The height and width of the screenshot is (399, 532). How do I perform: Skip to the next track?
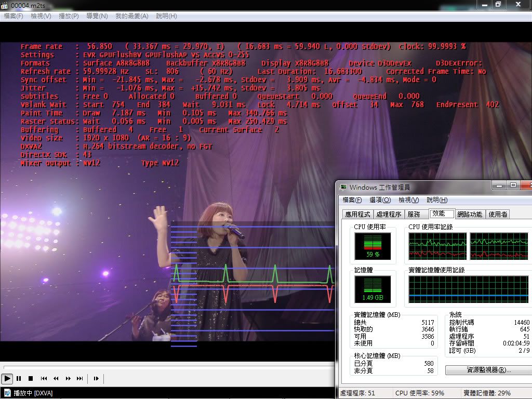(x=80, y=379)
